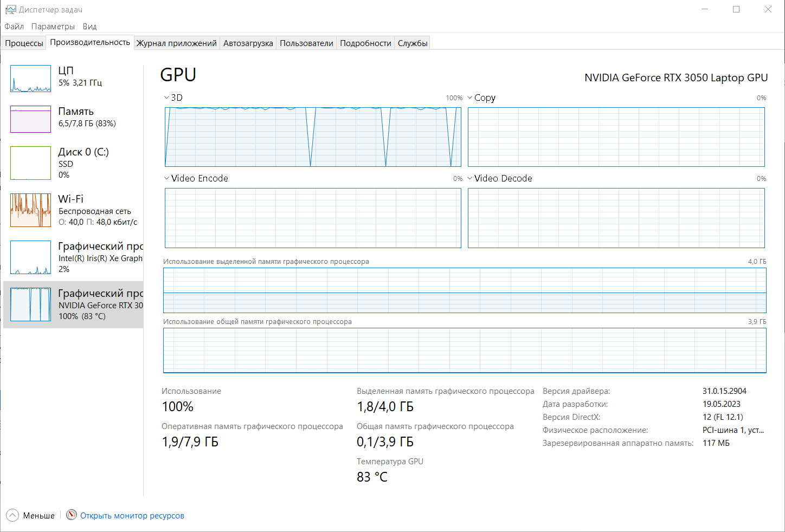The height and width of the screenshot is (532, 785).
Task: Click the 'Меньше' collapse arrow icon
Action: coord(12,515)
